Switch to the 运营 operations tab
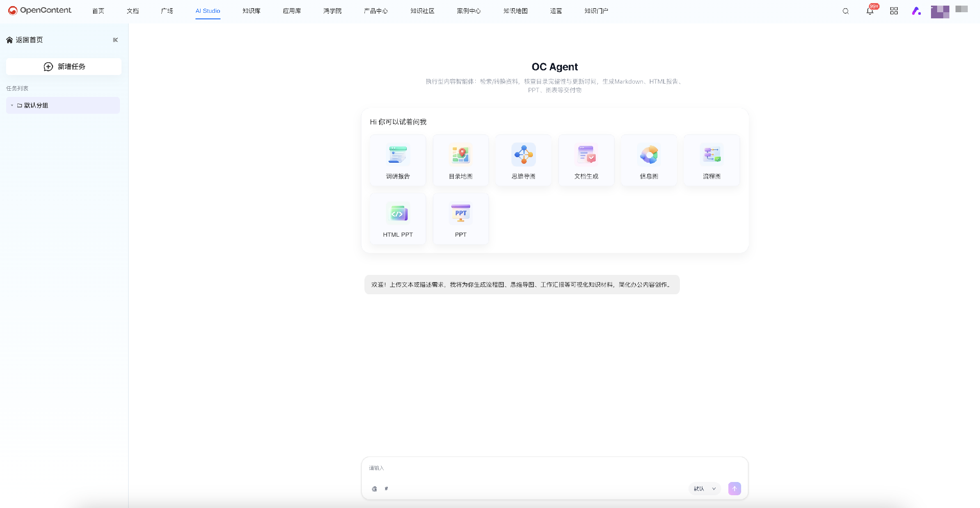Viewport: 980px width, 508px height. point(556,11)
